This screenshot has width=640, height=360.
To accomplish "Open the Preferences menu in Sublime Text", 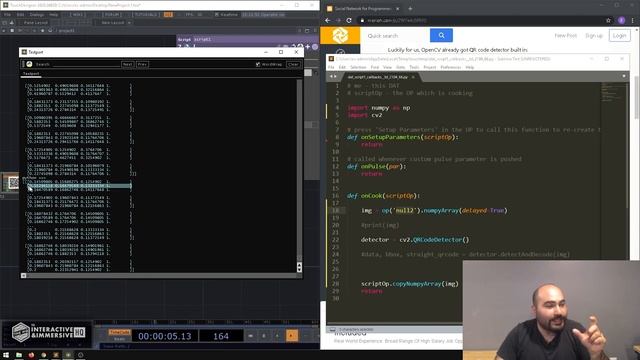I will [x=451, y=67].
